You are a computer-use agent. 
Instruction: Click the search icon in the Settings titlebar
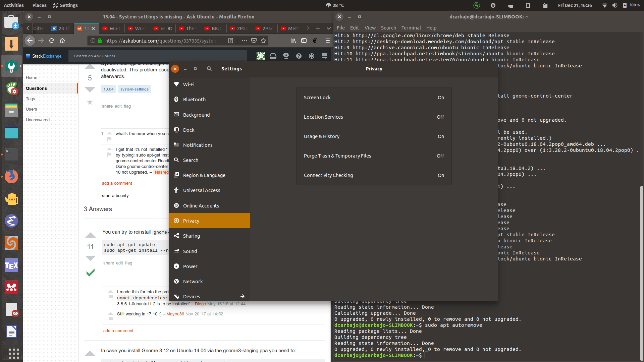tap(209, 68)
